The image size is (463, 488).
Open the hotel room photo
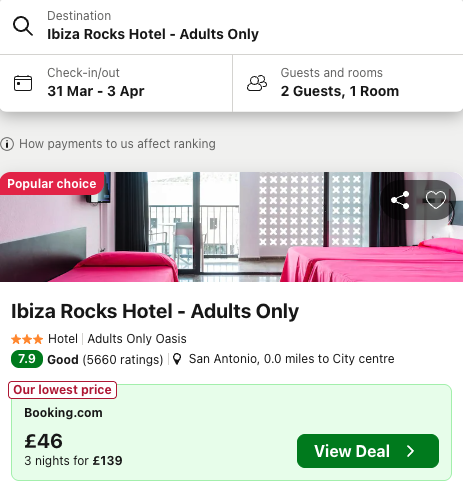click(231, 227)
